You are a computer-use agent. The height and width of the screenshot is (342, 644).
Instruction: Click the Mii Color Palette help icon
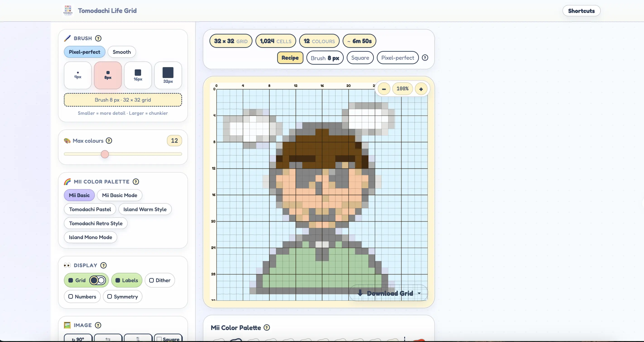[x=136, y=182]
